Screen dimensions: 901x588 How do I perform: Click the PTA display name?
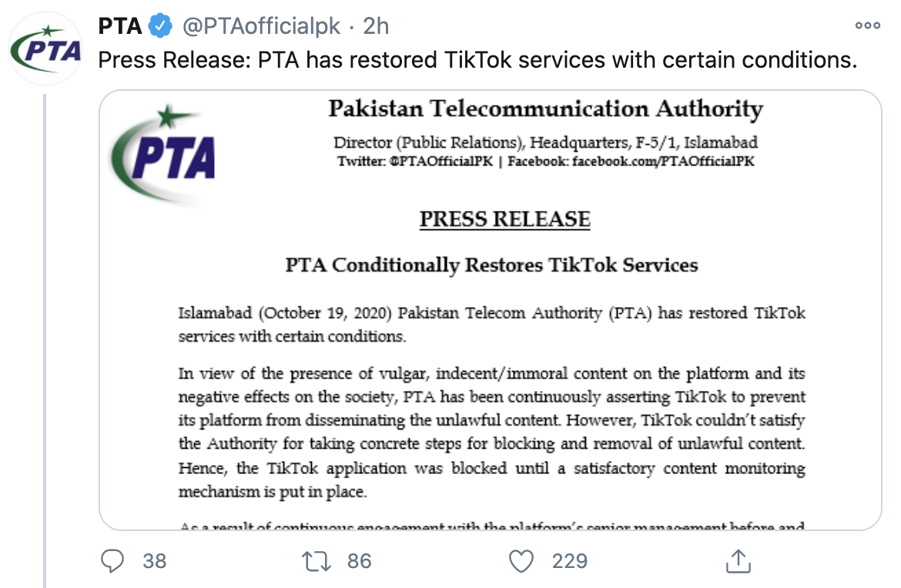120,26
